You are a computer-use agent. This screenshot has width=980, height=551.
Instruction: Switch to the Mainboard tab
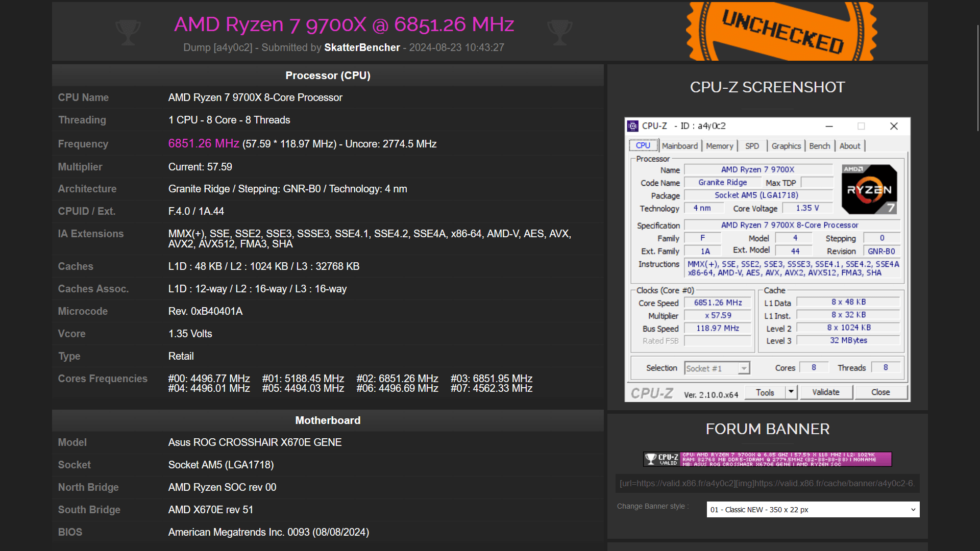(x=679, y=146)
